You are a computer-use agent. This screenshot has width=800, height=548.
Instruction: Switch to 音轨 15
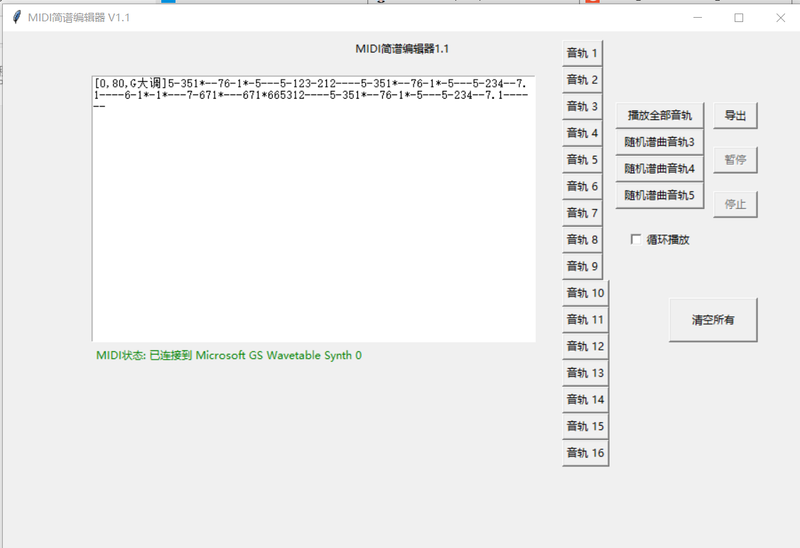[586, 426]
